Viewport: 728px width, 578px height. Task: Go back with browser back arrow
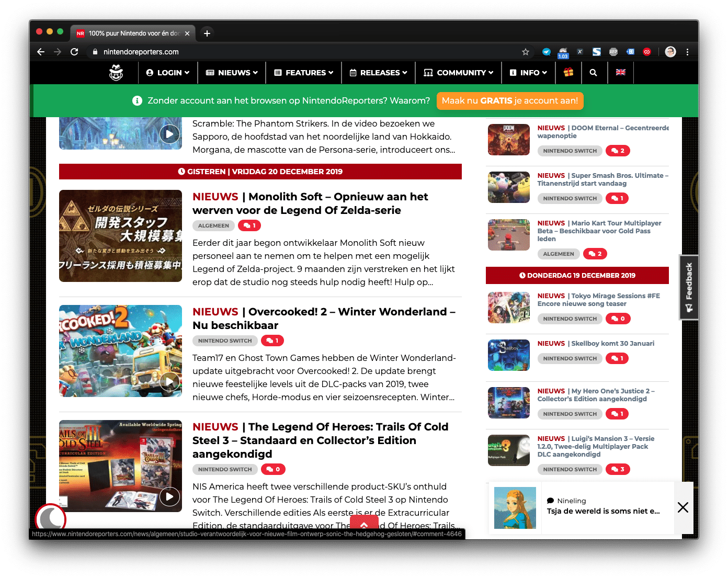(x=41, y=52)
